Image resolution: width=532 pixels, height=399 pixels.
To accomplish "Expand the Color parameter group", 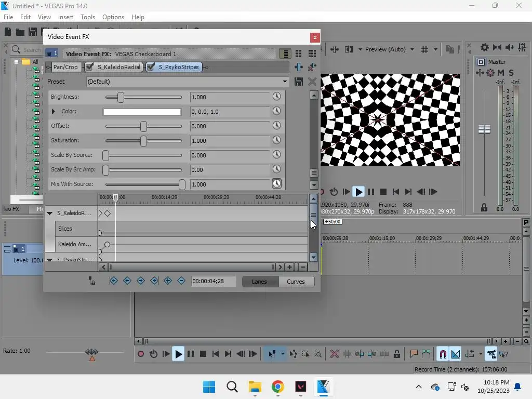I will (x=54, y=111).
